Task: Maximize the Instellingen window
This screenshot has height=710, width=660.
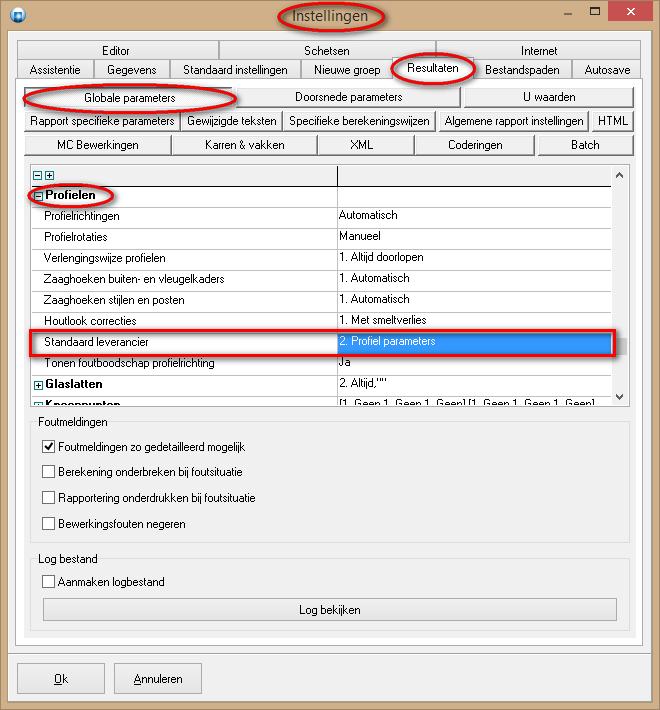Action: [595, 11]
